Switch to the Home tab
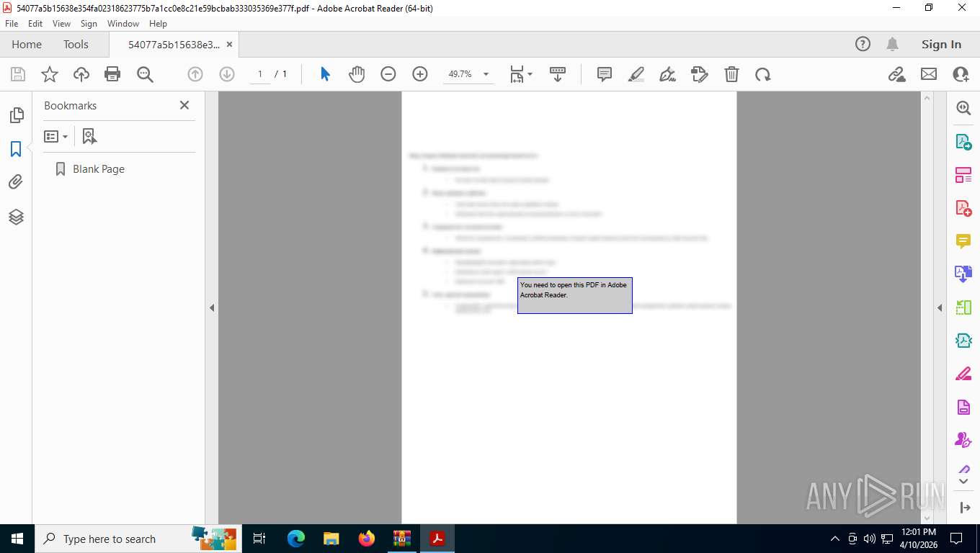Image resolution: width=980 pixels, height=553 pixels. [x=27, y=45]
